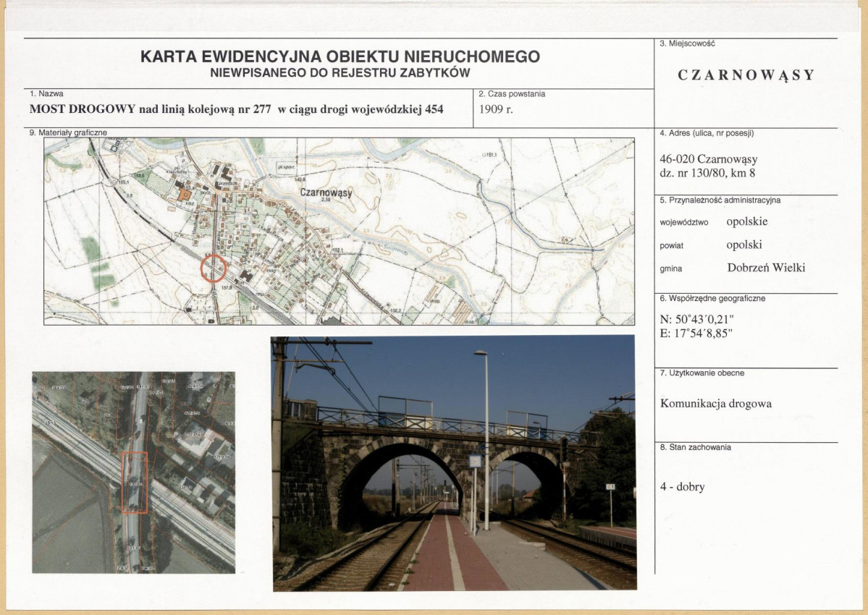This screenshot has height=615, width=868.
Task: Click the red circle on the topographic map
Action: click(x=214, y=268)
